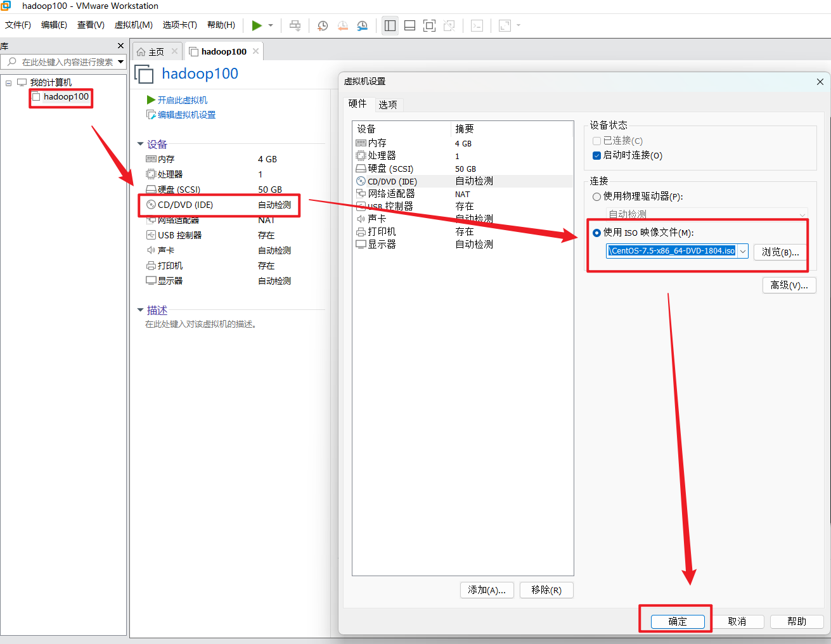The width and height of the screenshot is (831, 644).
Task: Click the 帮助 button in settings dialog
Action: click(x=797, y=622)
